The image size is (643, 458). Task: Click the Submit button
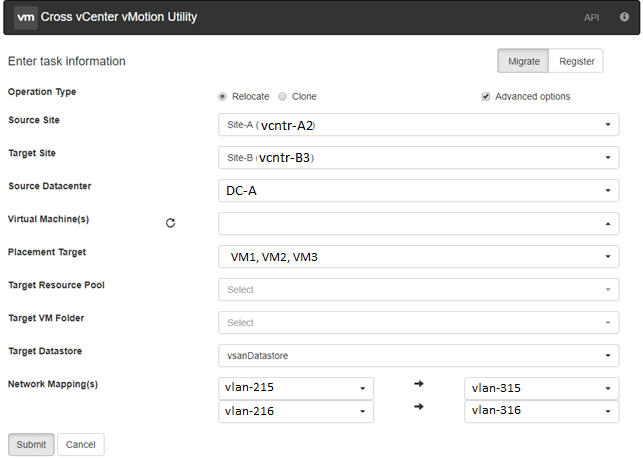(x=31, y=444)
